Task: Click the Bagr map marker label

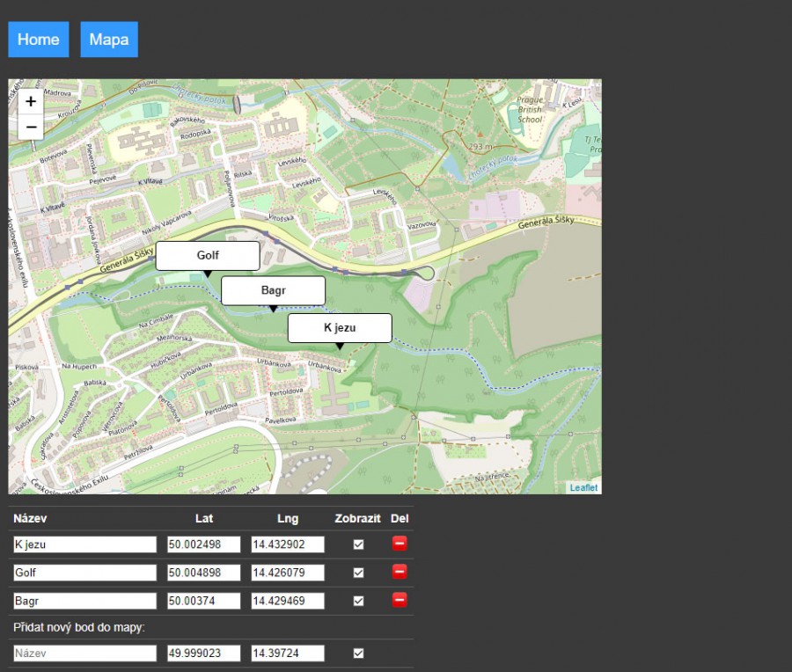Action: point(273,290)
